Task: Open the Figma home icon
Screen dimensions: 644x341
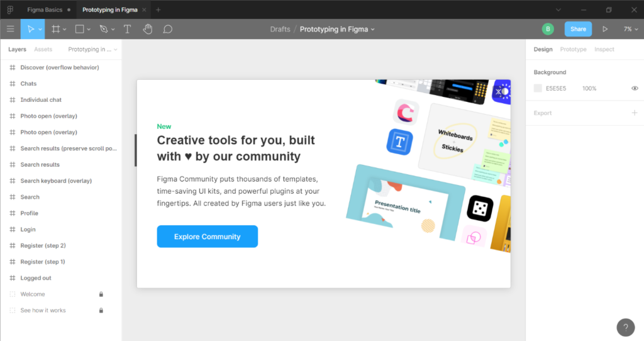Action: (10, 9)
